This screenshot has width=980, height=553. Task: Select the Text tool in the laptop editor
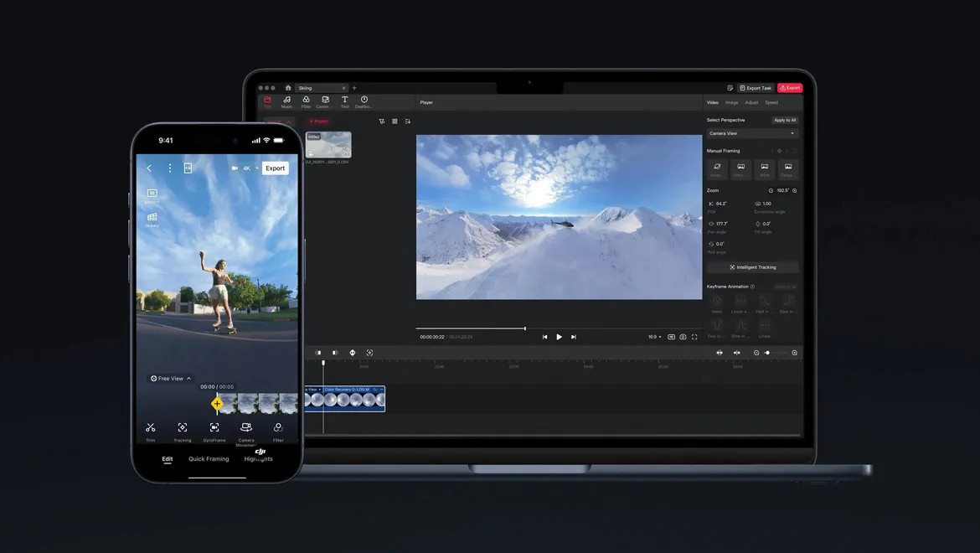pyautogui.click(x=344, y=102)
